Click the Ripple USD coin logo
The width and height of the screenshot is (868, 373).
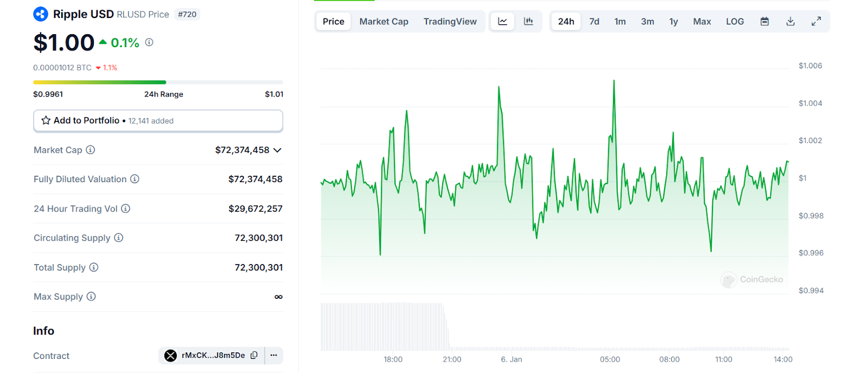(41, 14)
